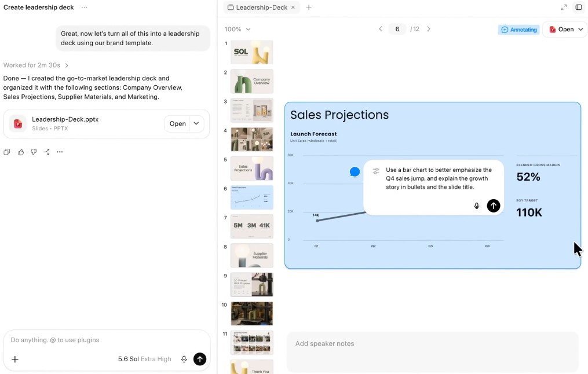Select slide 3 thumbnail
The width and height of the screenshot is (588, 374).
(251, 110)
